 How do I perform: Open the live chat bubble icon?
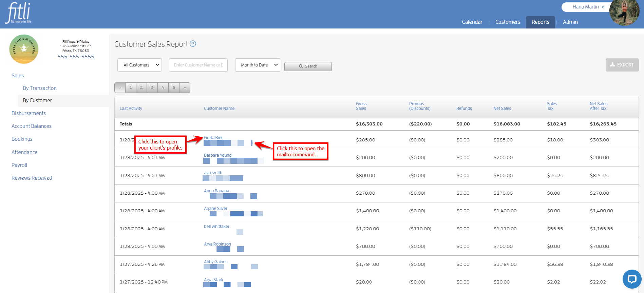(632, 279)
